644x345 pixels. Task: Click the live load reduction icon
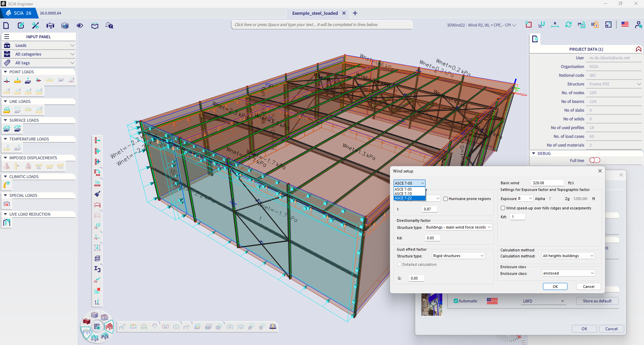[7, 223]
